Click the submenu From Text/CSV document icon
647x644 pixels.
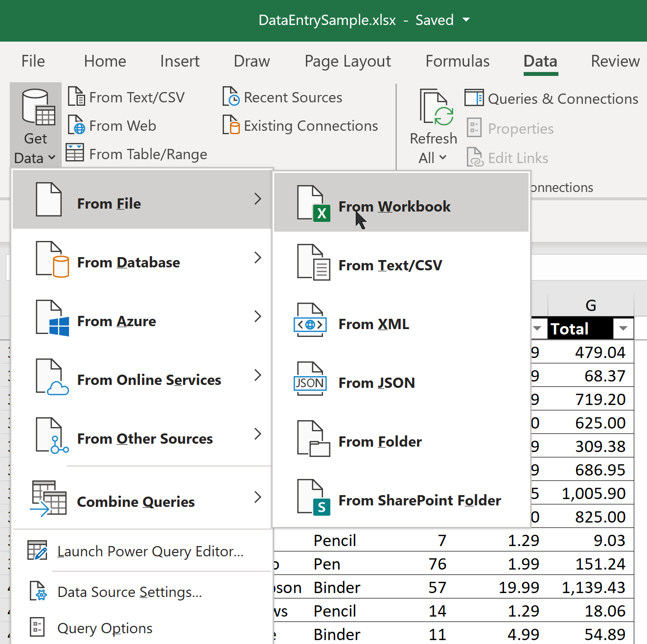[314, 262]
